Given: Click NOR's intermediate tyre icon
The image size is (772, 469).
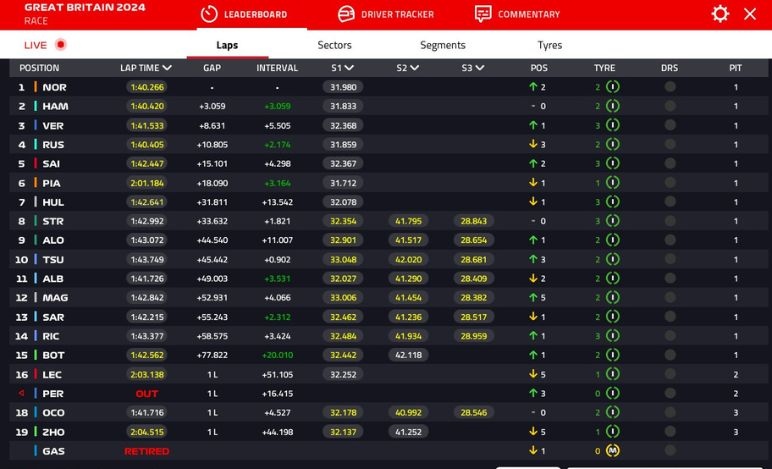Looking at the screenshot, I should click(x=612, y=87).
